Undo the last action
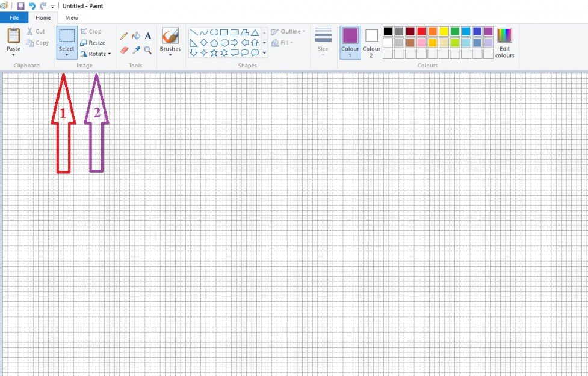This screenshot has height=376, width=588. (x=32, y=6)
